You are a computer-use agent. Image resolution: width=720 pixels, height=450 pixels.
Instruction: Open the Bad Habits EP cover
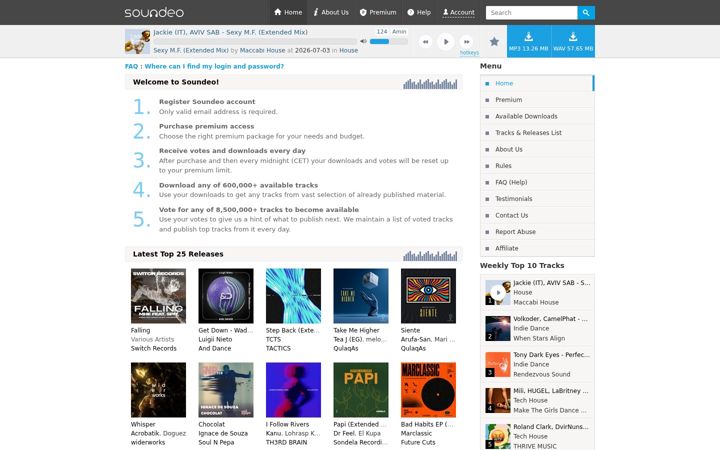coord(428,390)
